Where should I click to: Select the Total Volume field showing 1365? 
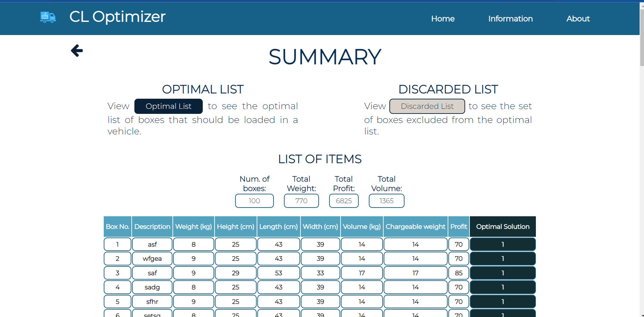coord(386,200)
